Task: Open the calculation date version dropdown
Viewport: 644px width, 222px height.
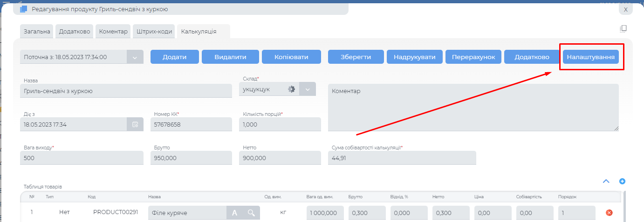Action: click(x=135, y=57)
